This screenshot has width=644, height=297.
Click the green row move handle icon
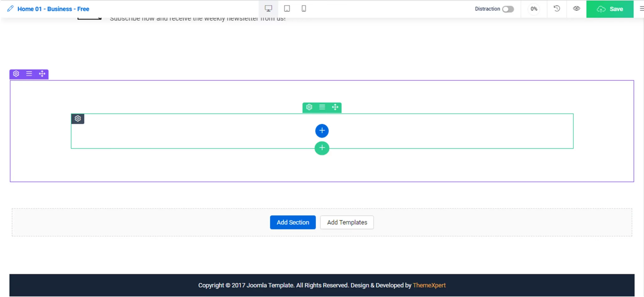(335, 107)
